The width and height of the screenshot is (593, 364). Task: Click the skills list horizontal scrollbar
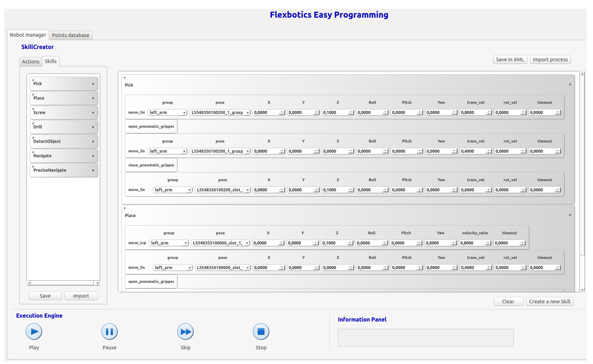pos(63,283)
